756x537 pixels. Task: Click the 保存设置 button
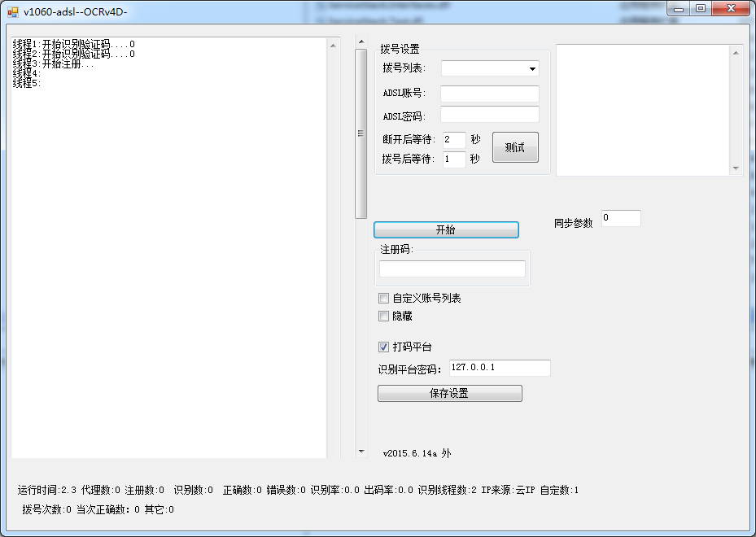point(450,393)
